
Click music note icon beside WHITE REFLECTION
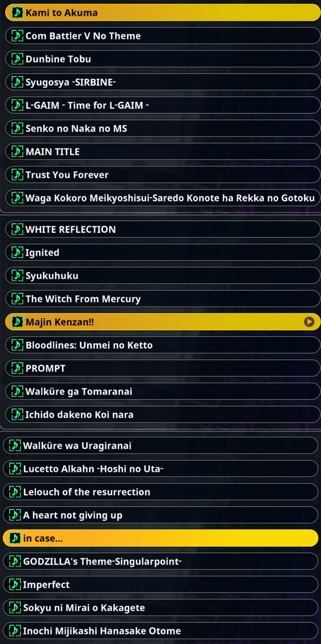[x=17, y=229]
